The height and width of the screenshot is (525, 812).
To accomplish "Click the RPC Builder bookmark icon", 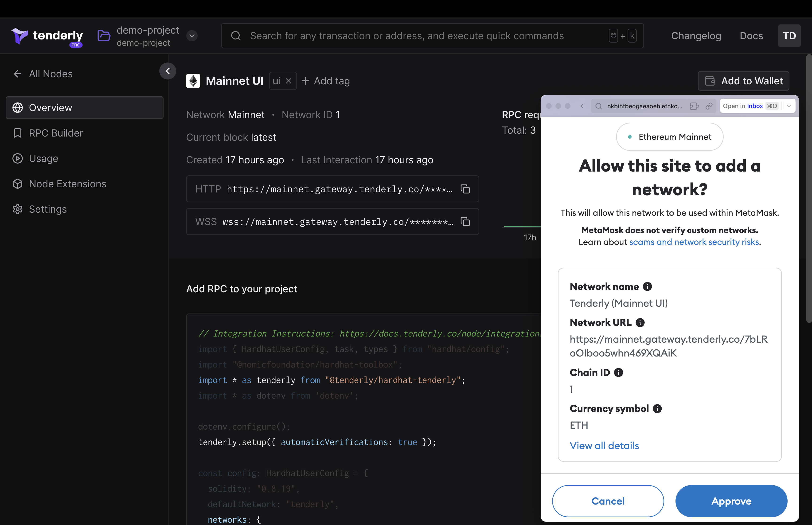I will 18,133.
